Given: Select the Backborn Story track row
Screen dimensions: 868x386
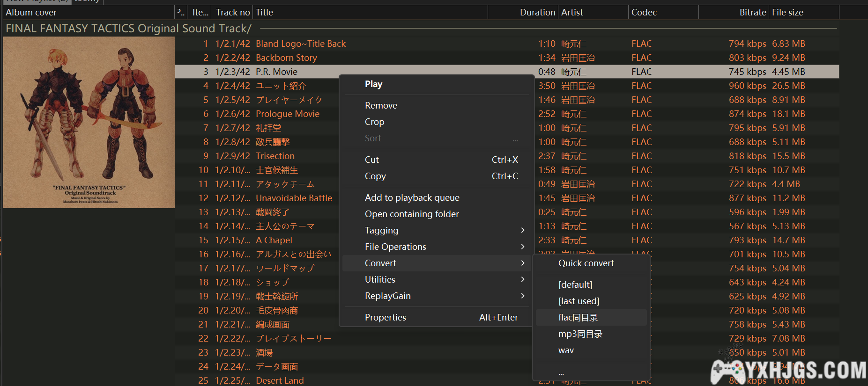Looking at the screenshot, I should click(x=286, y=58).
